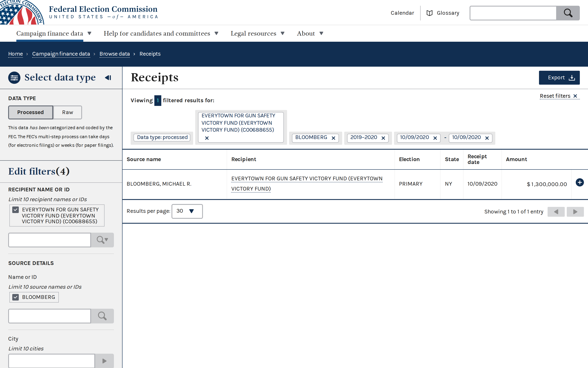Click the site search input field

click(x=513, y=13)
